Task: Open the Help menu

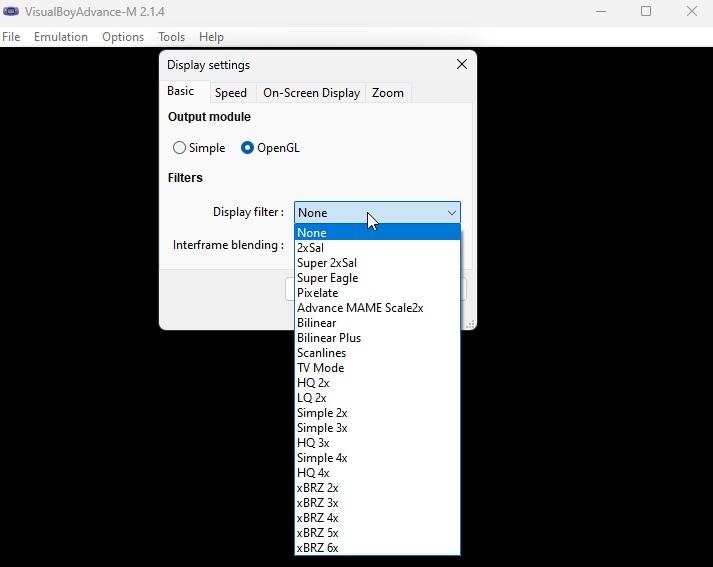Action: tap(211, 37)
